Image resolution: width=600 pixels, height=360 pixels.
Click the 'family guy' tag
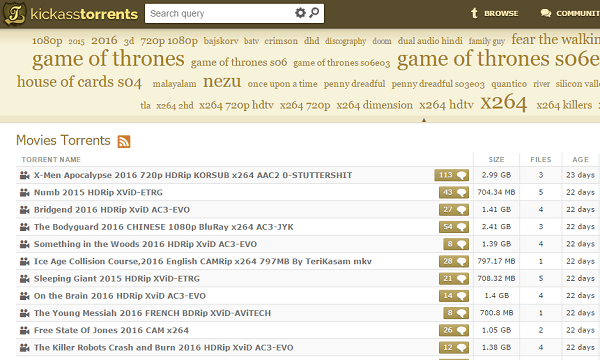[x=487, y=41]
